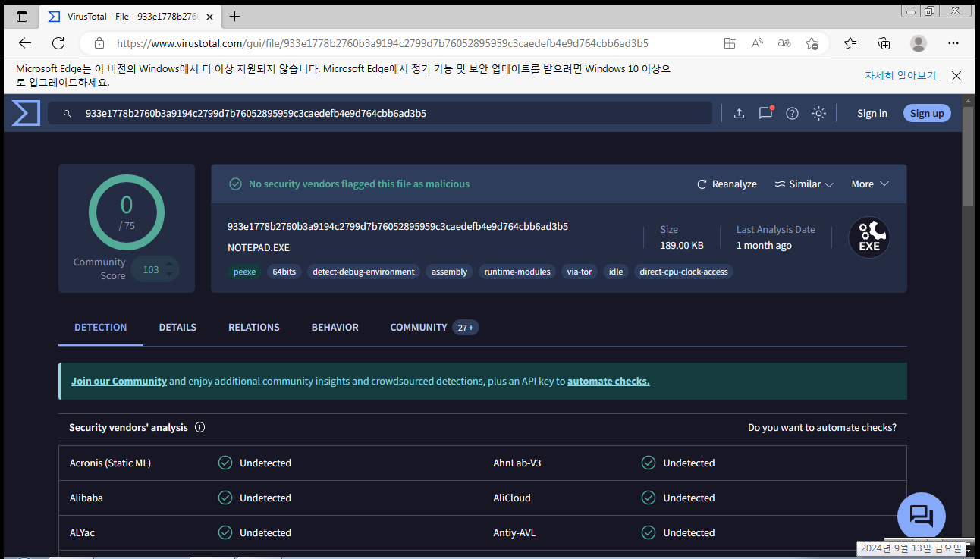Click the idle tag
The image size is (980, 559).
(x=616, y=272)
